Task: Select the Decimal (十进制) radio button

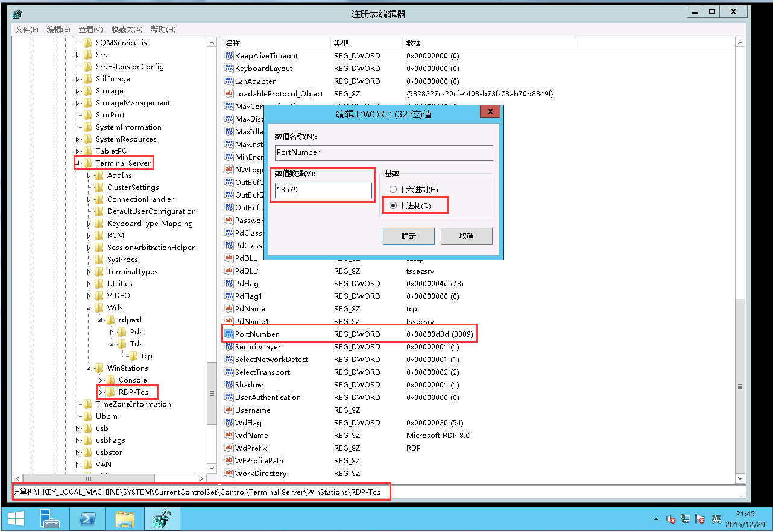Action: tap(393, 205)
